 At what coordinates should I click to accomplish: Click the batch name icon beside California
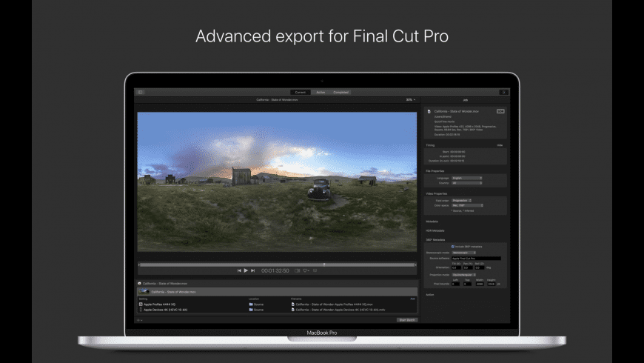[x=139, y=283]
